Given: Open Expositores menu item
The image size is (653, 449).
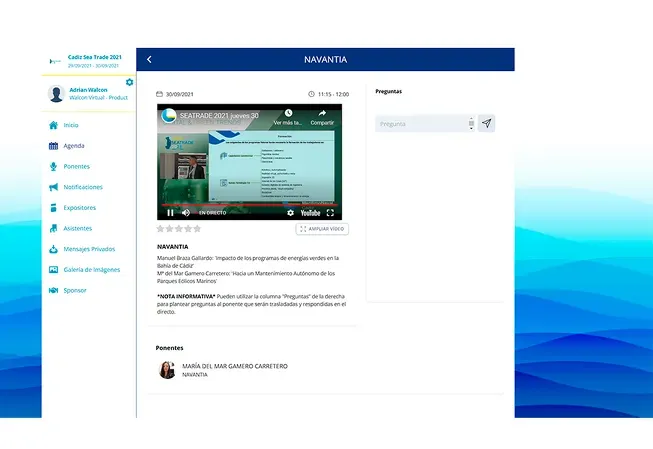Looking at the screenshot, I should [x=80, y=207].
